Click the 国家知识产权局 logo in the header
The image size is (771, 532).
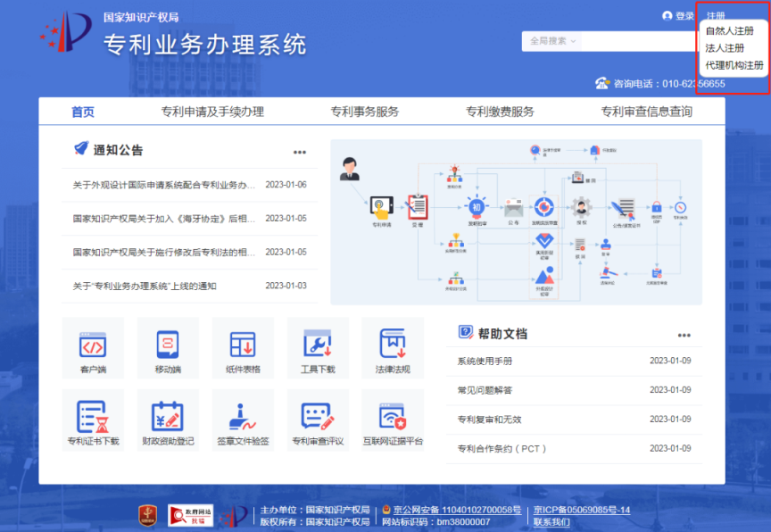[66, 32]
